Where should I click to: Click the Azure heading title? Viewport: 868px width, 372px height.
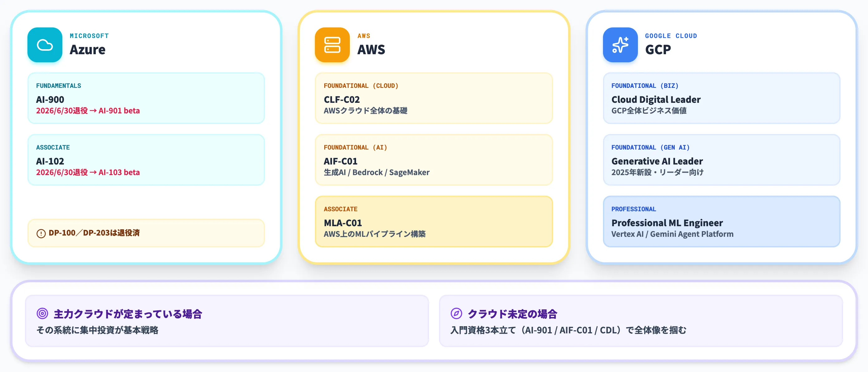88,50
